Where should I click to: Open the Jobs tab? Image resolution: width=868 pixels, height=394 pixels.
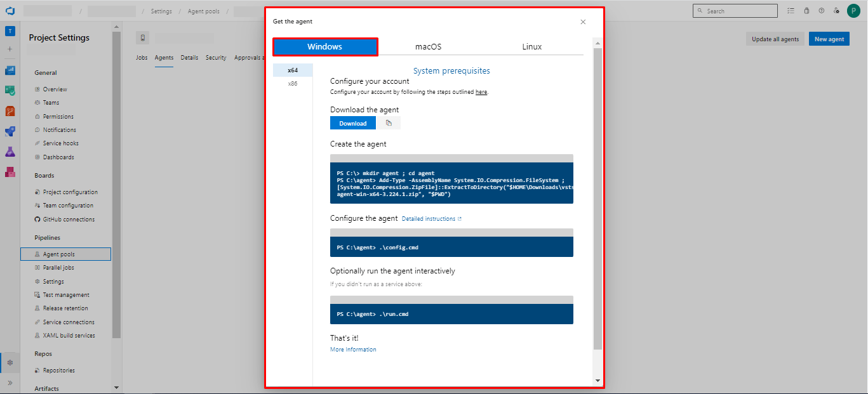142,58
